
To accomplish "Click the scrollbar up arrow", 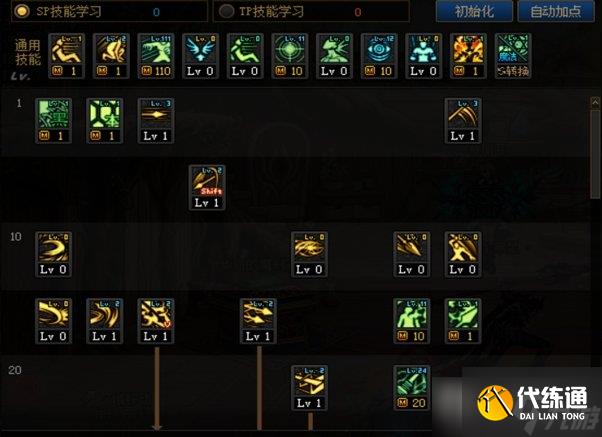I will click(595, 102).
